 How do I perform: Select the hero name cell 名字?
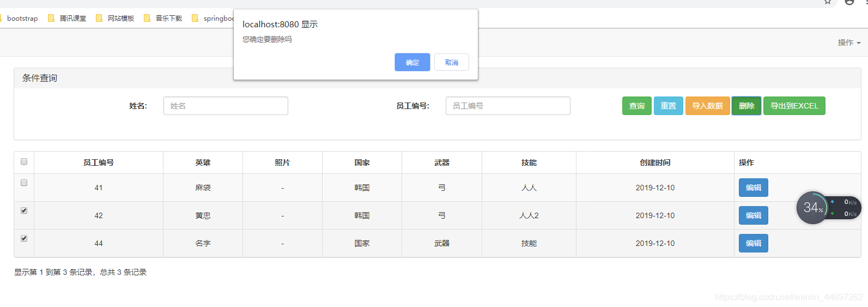pos(203,243)
